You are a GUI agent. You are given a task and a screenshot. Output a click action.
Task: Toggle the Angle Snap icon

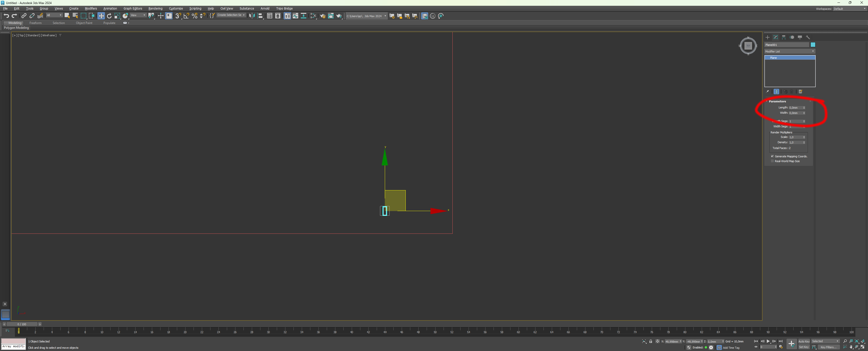[x=186, y=16]
